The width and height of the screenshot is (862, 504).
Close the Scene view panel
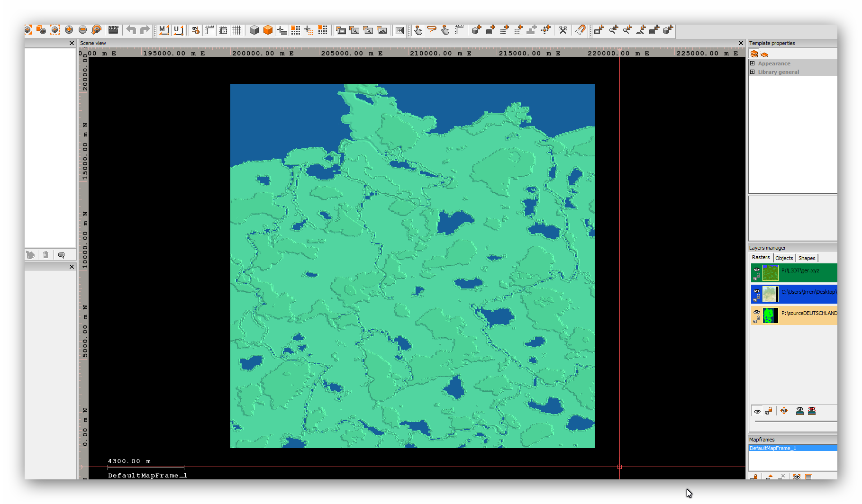click(741, 43)
